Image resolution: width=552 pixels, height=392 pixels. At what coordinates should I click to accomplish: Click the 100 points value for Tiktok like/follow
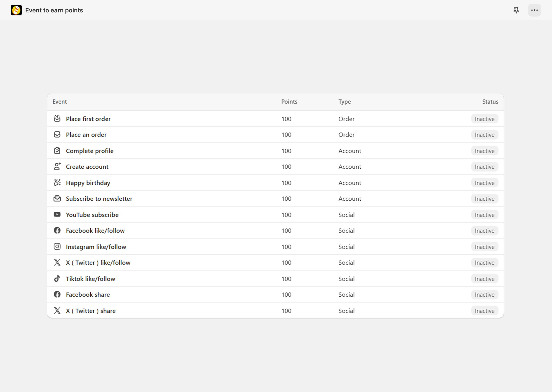click(286, 279)
